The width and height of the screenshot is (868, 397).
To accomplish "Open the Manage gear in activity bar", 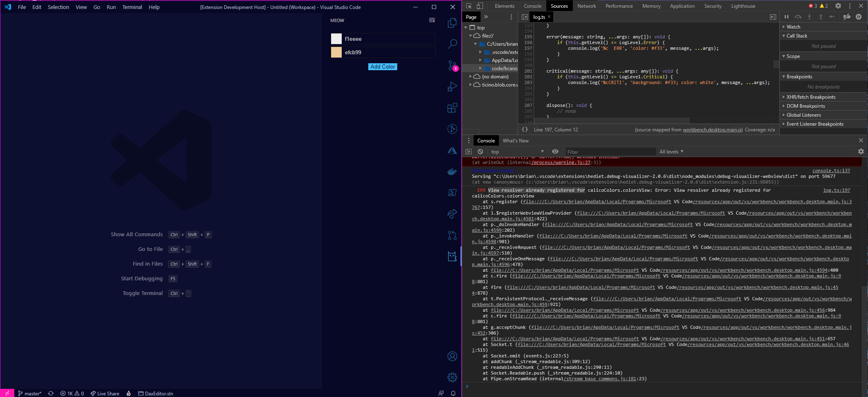I will pyautogui.click(x=452, y=377).
